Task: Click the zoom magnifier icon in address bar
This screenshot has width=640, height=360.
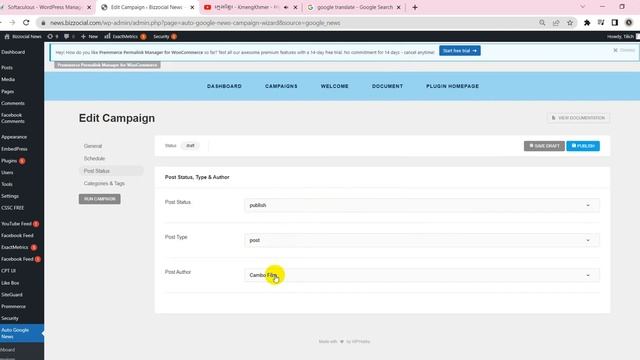Action: 542,23
